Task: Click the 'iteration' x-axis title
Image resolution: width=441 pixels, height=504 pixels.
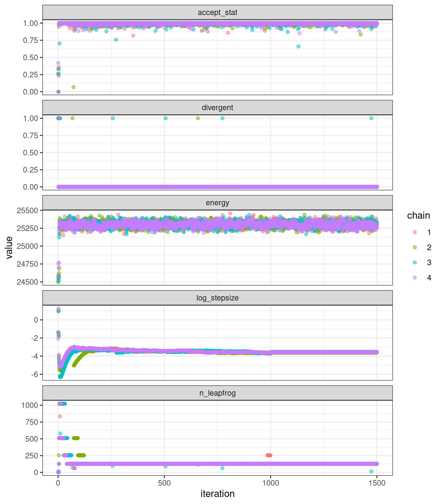Action: click(217, 494)
